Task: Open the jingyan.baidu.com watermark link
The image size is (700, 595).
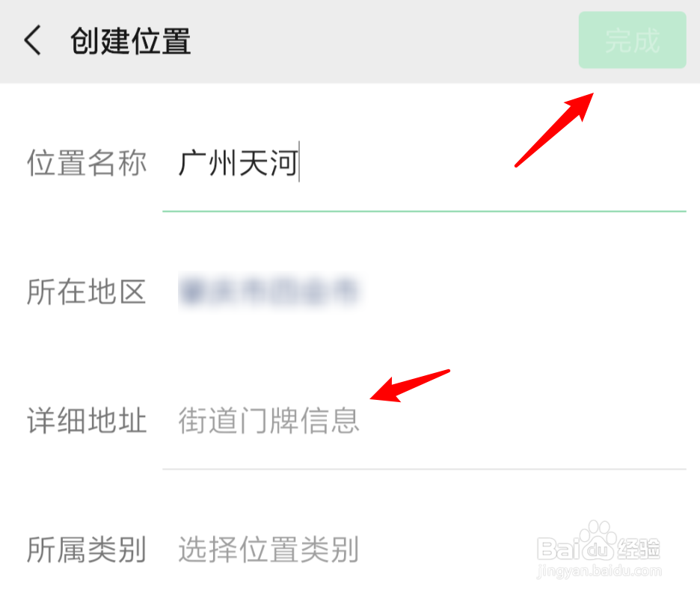Action: pyautogui.click(x=599, y=570)
